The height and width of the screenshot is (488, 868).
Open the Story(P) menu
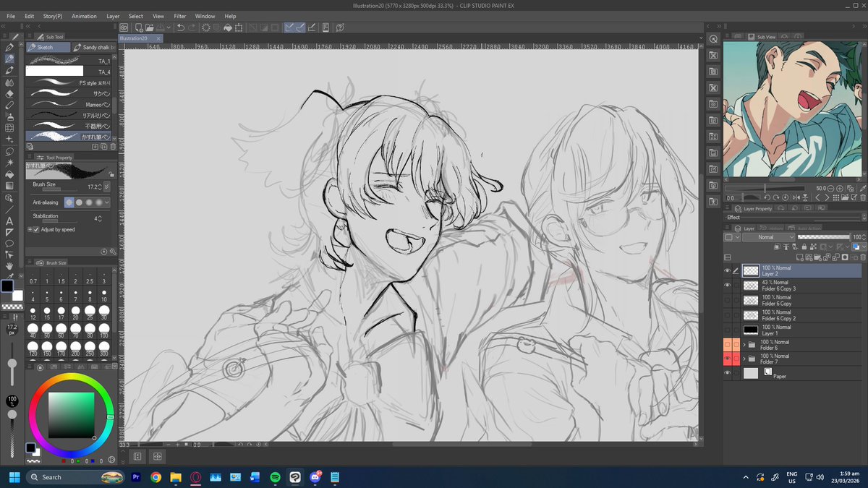point(53,16)
